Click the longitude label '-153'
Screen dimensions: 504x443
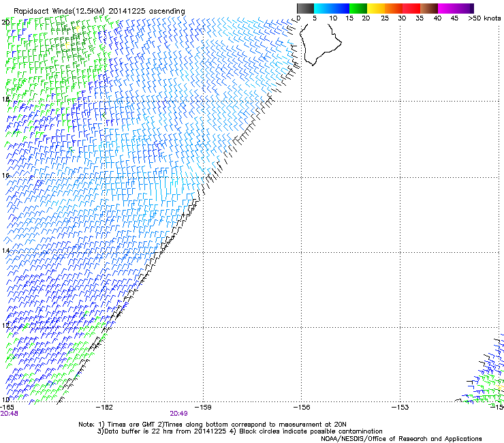coord(400,408)
